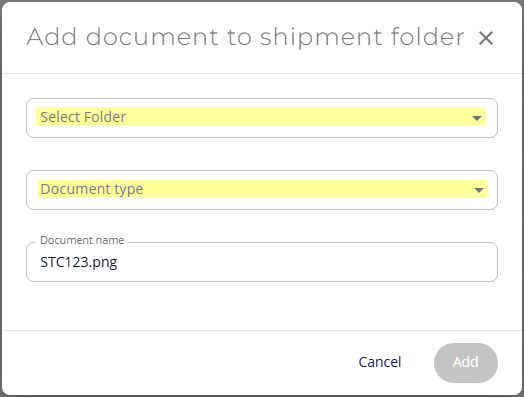The image size is (524, 397).
Task: Place cursor in STC123.png filename text
Action: pos(79,262)
